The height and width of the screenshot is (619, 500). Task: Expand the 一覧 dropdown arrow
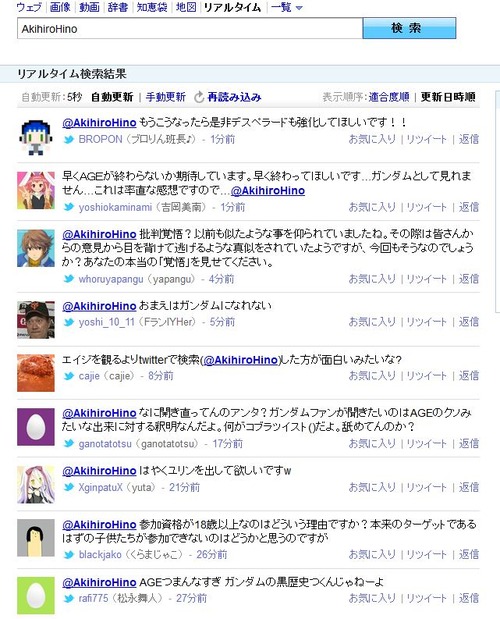tap(299, 8)
